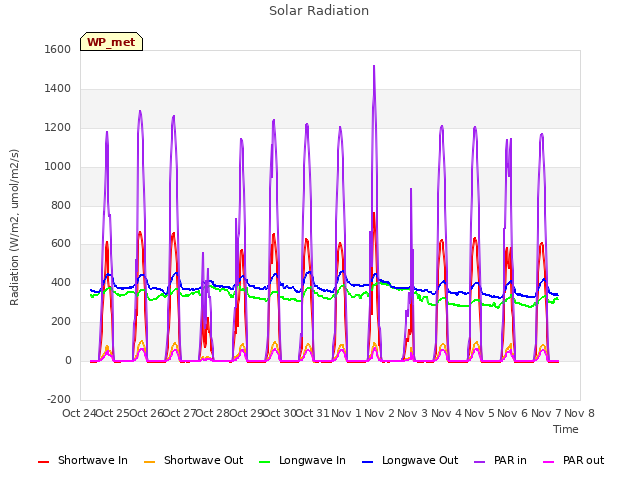Click the purple PAR in swatch

(x=480, y=462)
